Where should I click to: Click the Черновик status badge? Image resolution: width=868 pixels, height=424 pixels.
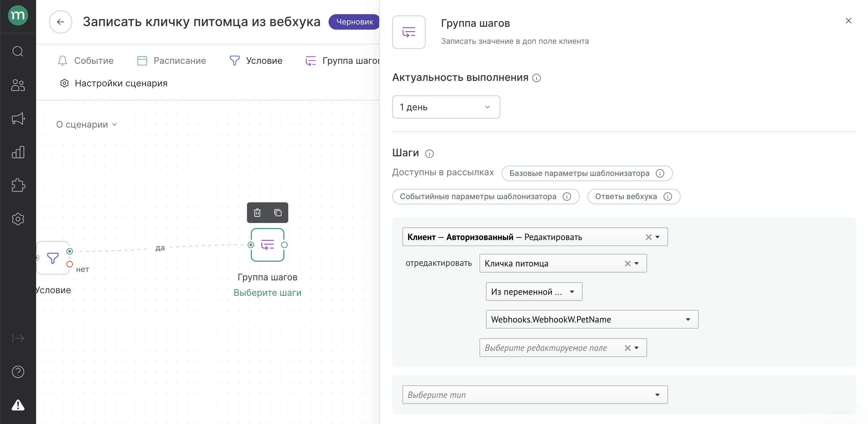[354, 22]
